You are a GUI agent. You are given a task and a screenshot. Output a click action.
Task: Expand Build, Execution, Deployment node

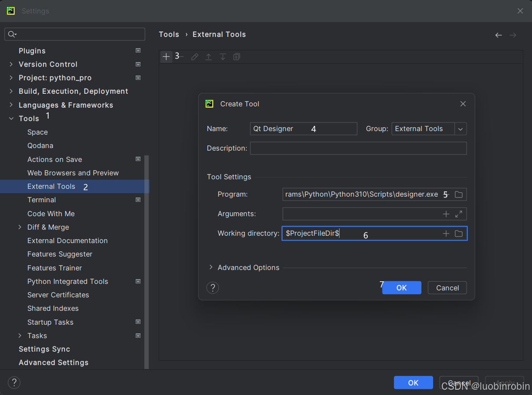tap(11, 91)
